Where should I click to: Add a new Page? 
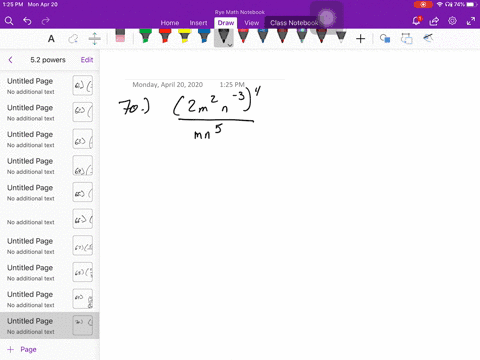coord(22,349)
